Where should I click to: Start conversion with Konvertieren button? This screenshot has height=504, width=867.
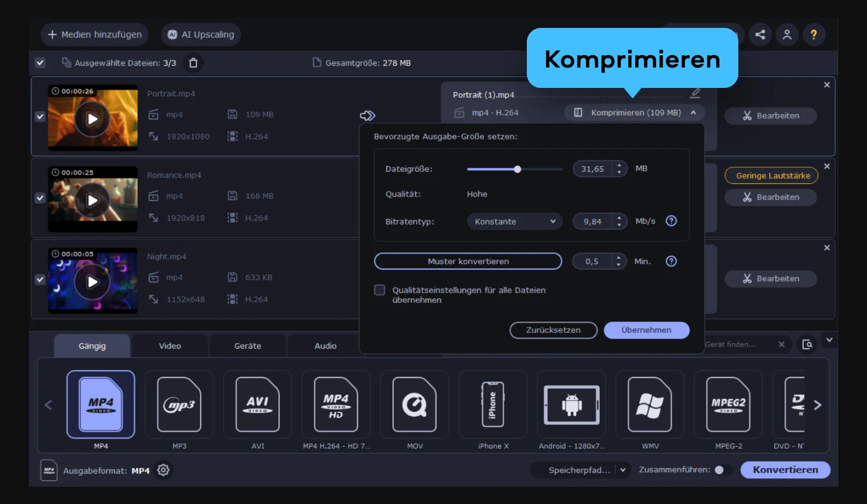tap(785, 470)
